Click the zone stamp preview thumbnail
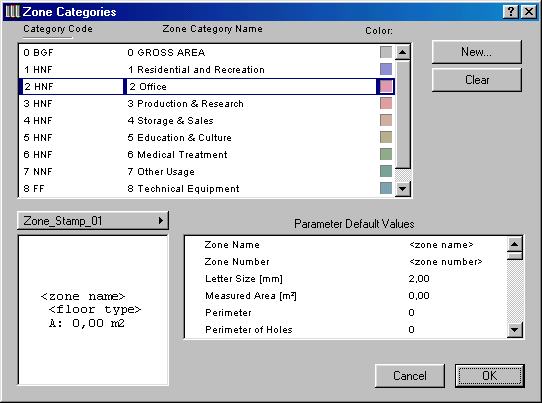The image size is (542, 403). pyautogui.click(x=93, y=310)
